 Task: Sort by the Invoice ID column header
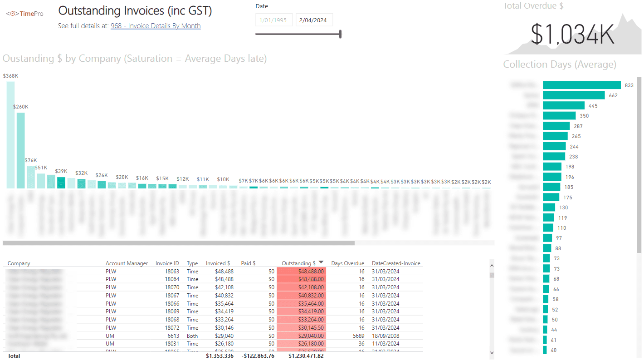(x=167, y=263)
